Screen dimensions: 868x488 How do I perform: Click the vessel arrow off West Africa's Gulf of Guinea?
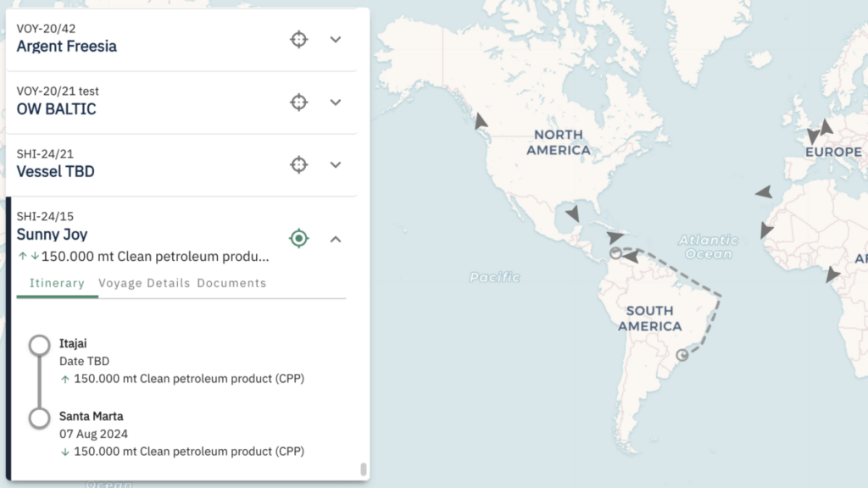(833, 274)
